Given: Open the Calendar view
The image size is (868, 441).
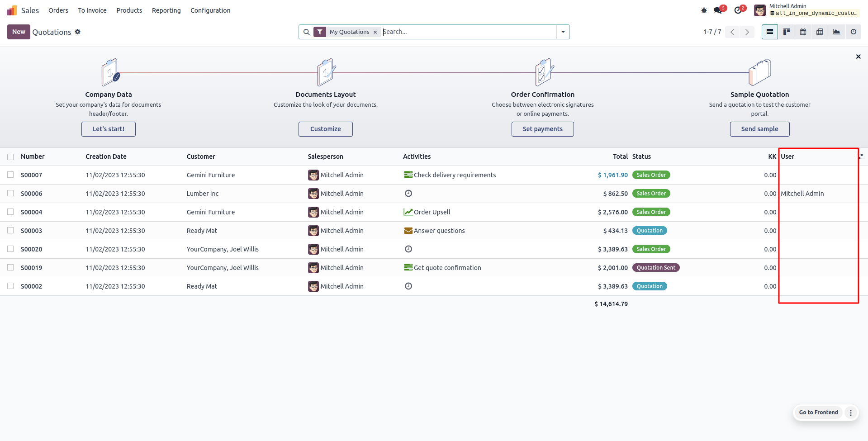Looking at the screenshot, I should click(x=803, y=32).
